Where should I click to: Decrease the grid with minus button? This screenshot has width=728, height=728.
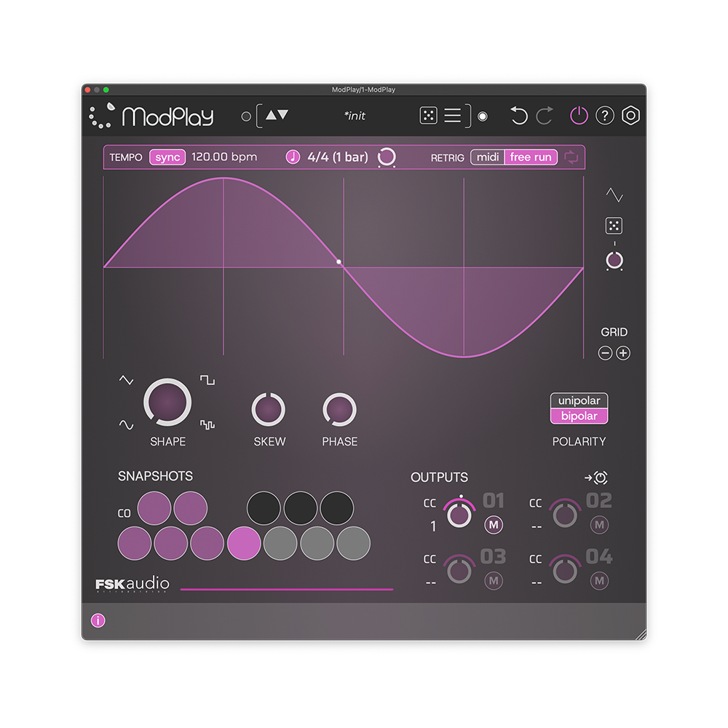point(605,353)
